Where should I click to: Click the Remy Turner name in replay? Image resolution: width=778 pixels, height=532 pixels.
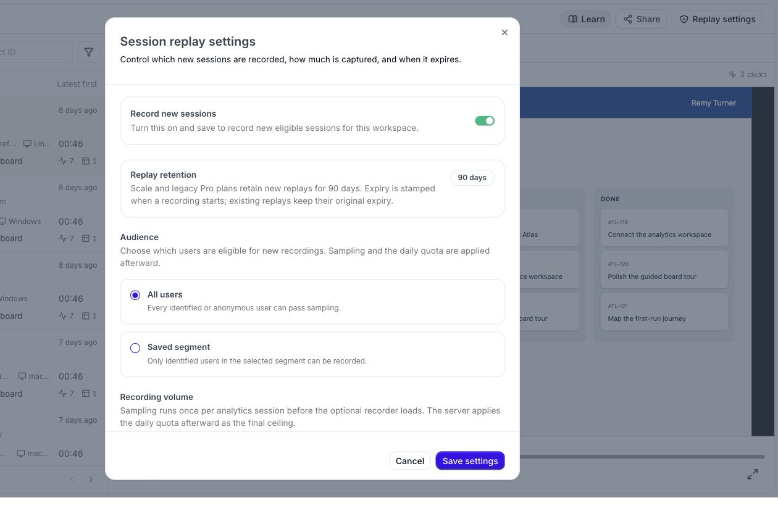coord(713,103)
